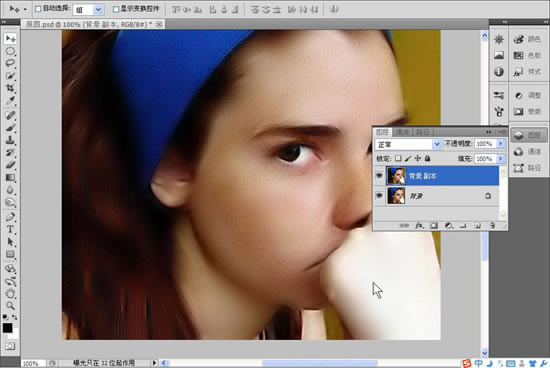Open the Layers panel options menu
This screenshot has width=550, height=368.
(502, 132)
